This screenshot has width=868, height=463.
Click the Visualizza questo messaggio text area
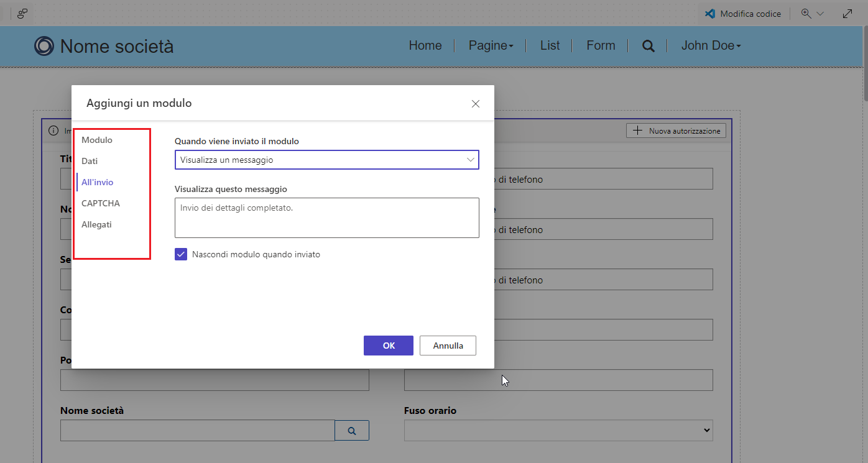click(x=327, y=218)
